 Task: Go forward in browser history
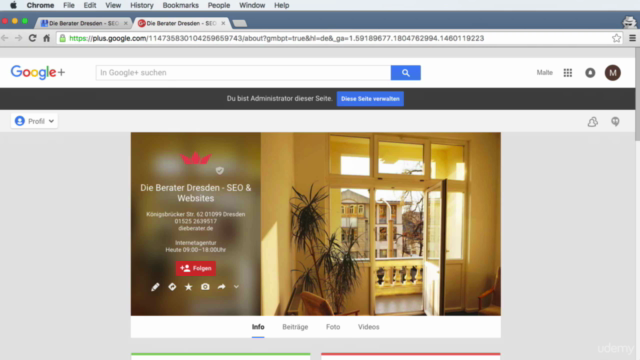tap(18, 38)
